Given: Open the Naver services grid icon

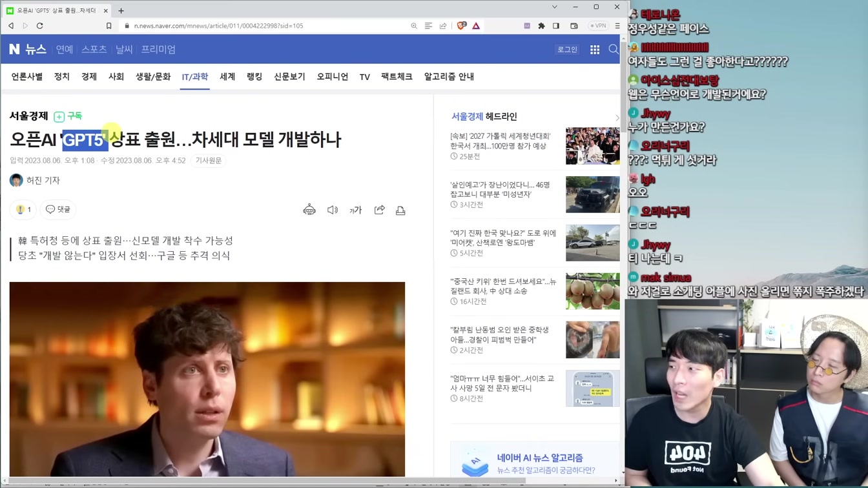Looking at the screenshot, I should pyautogui.click(x=595, y=49).
